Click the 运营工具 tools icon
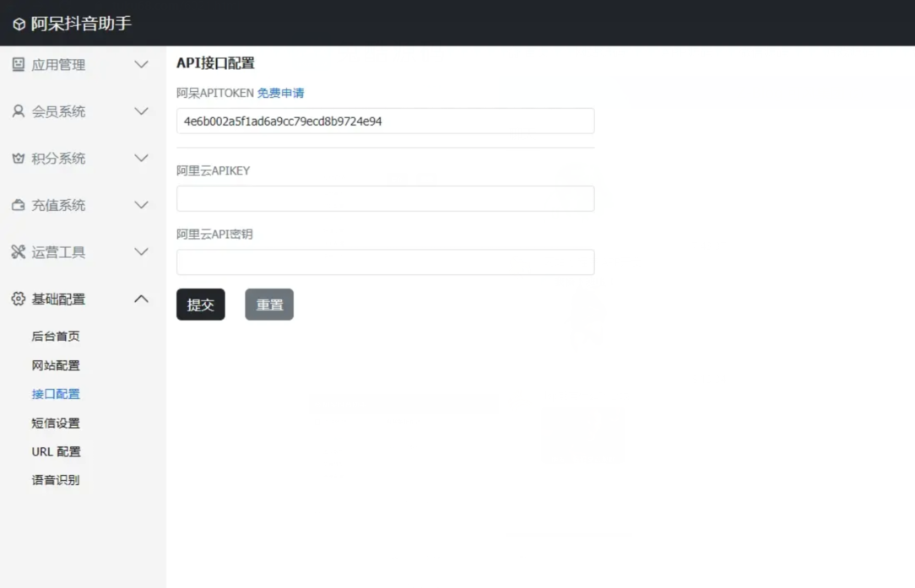The image size is (915, 588). pyautogui.click(x=18, y=252)
